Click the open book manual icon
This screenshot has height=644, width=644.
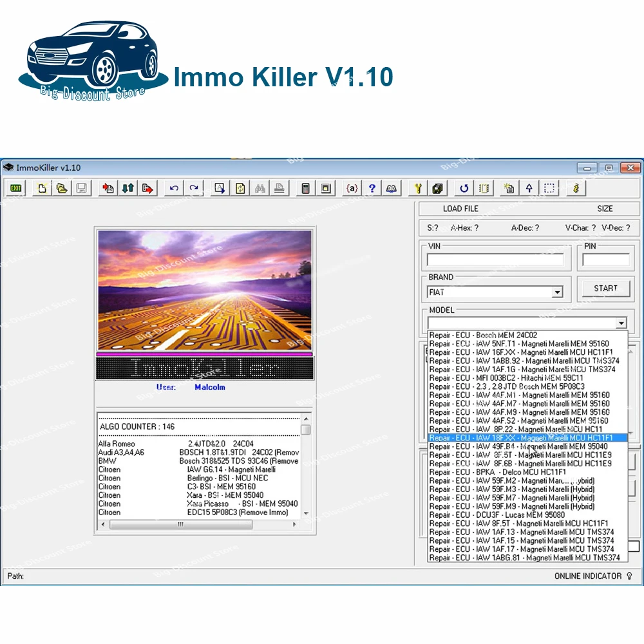pyautogui.click(x=392, y=189)
